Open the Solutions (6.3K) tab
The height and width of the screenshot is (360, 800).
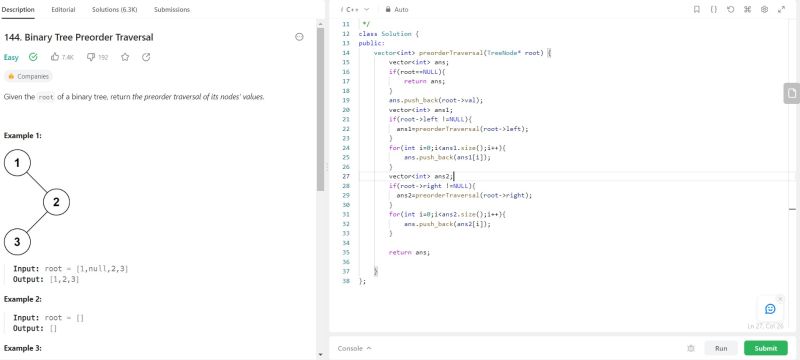point(114,9)
